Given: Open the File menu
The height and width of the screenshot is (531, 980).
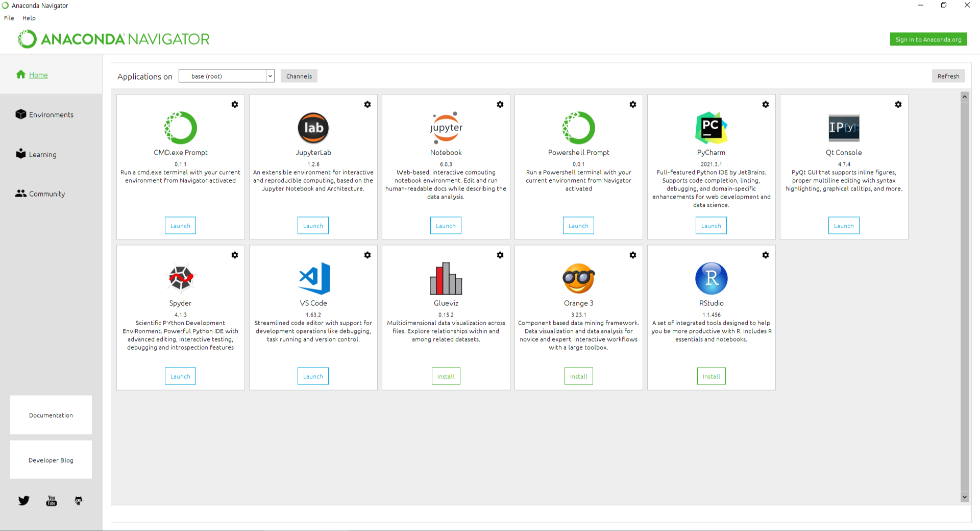Looking at the screenshot, I should [x=9, y=18].
